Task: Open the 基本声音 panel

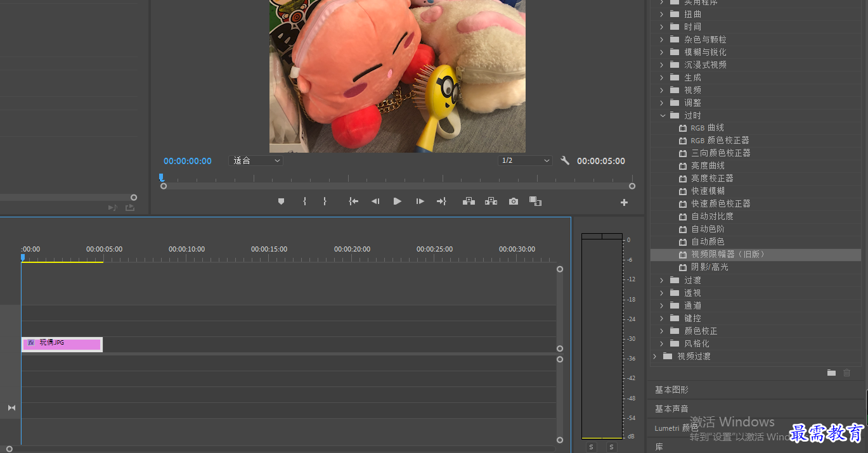Action: point(671,409)
